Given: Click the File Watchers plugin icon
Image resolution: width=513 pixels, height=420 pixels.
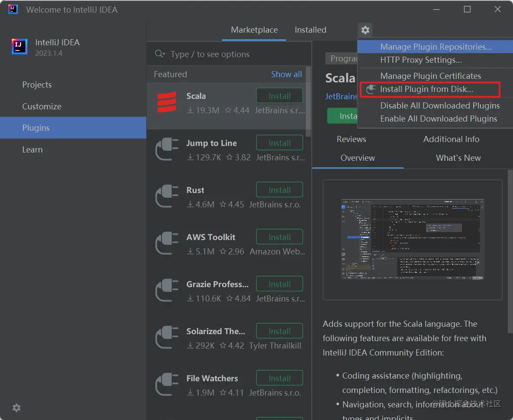Looking at the screenshot, I should (167, 385).
